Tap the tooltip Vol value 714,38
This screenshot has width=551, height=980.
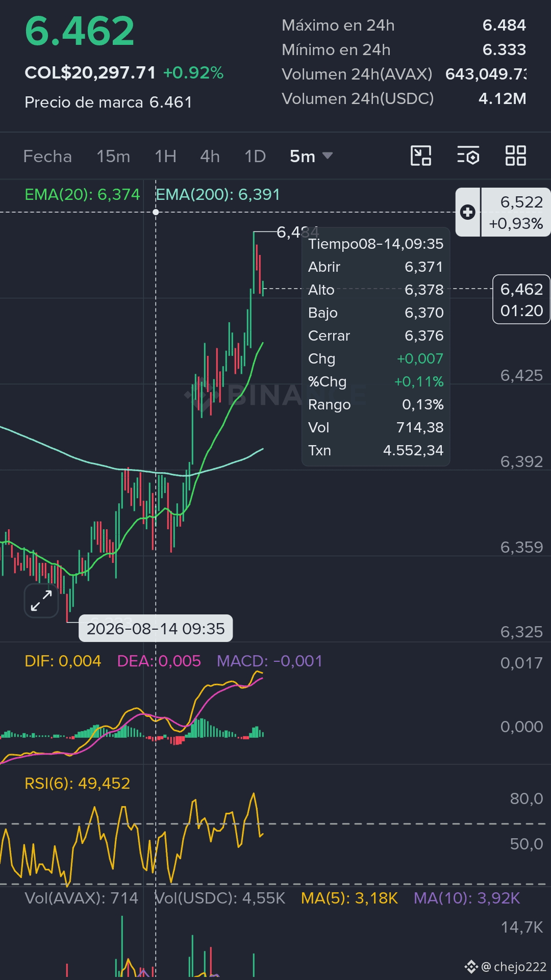[420, 427]
